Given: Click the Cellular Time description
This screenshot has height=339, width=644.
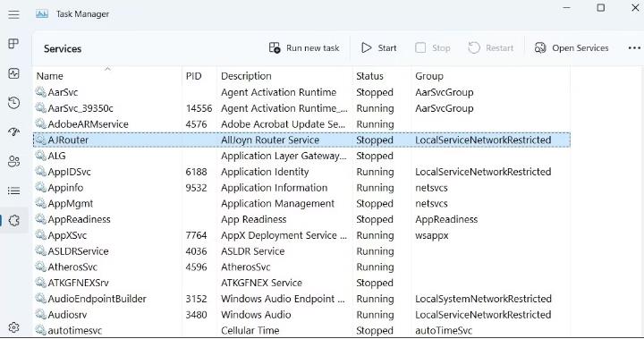Looking at the screenshot, I should point(250,330).
